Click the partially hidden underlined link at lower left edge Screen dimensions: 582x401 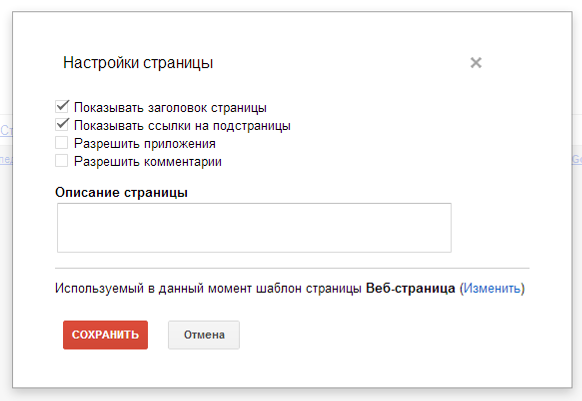coord(6,160)
